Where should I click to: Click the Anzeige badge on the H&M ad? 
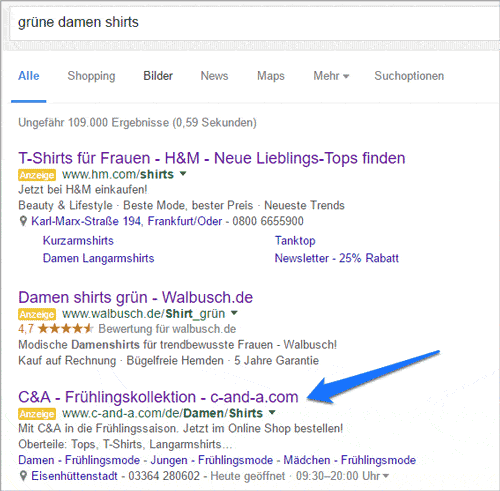pyautogui.click(x=37, y=175)
